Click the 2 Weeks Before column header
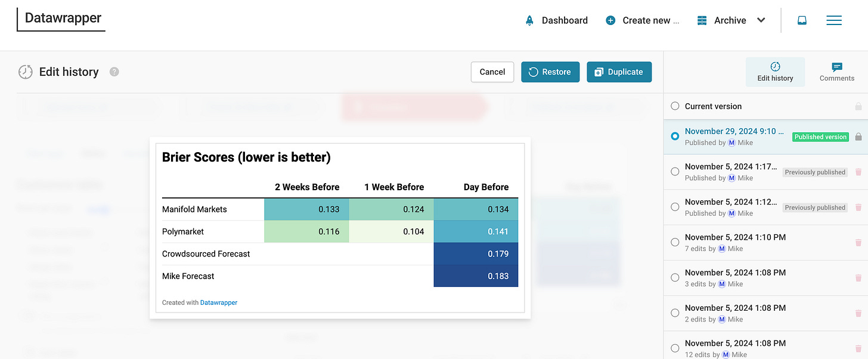 (x=307, y=187)
